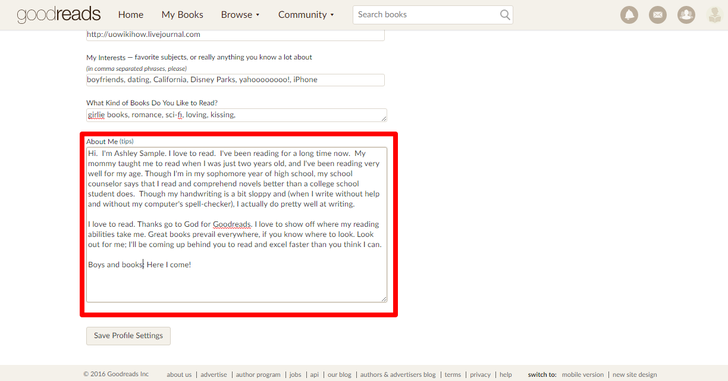Open My Books in the navigation
Image resolution: width=728 pixels, height=381 pixels.
[182, 15]
